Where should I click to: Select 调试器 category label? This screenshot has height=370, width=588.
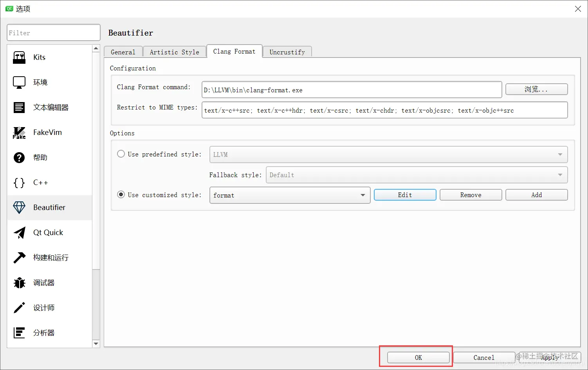pyautogui.click(x=44, y=283)
